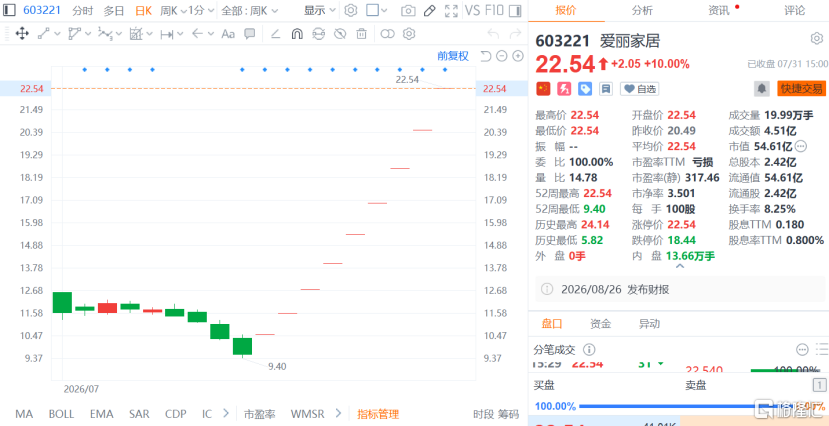Hide all drawings with the eye-slash icon

coord(340,34)
